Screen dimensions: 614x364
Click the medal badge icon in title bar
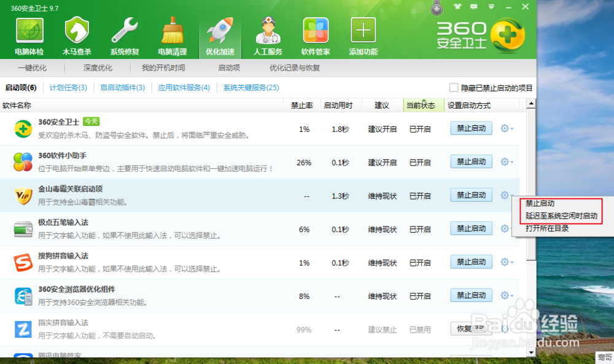point(437,8)
